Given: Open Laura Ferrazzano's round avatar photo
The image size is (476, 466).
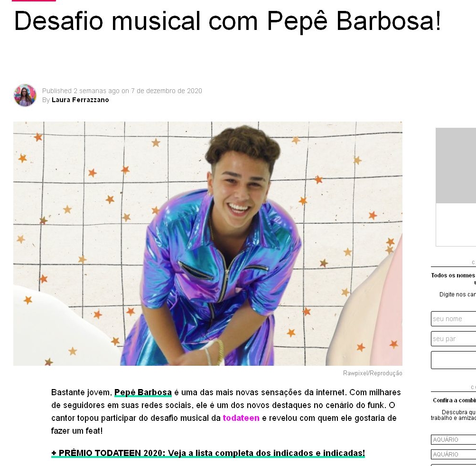Looking at the screenshot, I should 25,95.
